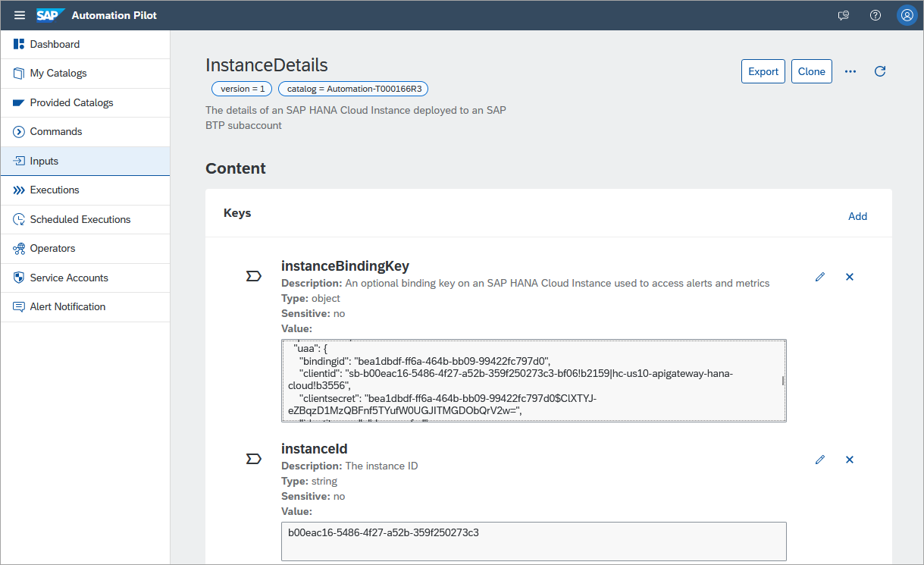Click the Automation Pilot title text
This screenshot has height=565, width=924.
point(114,15)
